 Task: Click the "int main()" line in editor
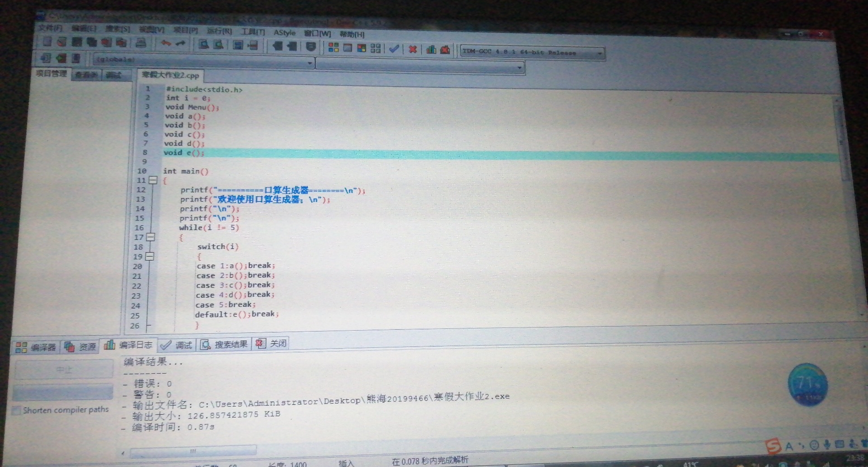coord(185,171)
